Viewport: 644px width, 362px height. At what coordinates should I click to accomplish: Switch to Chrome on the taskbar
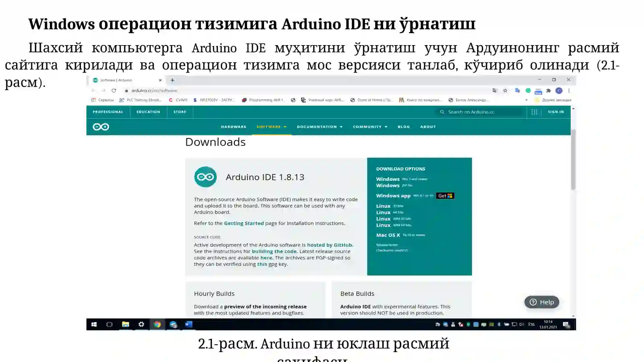pos(157,324)
